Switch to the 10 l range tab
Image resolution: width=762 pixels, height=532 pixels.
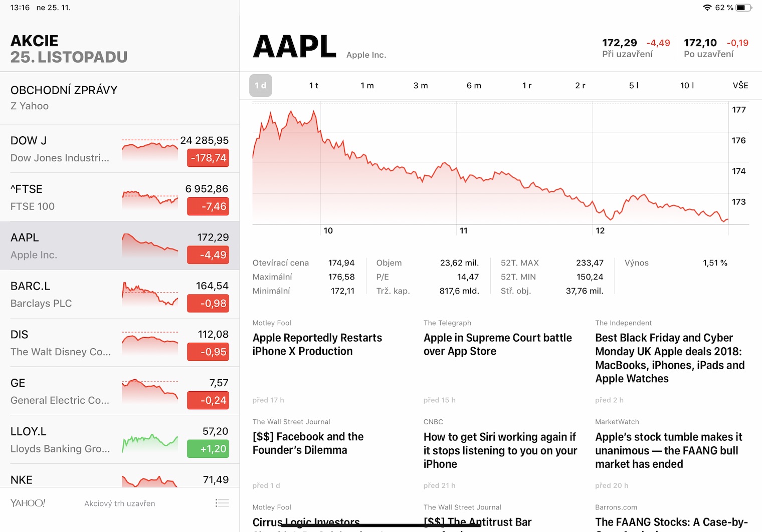(x=687, y=85)
